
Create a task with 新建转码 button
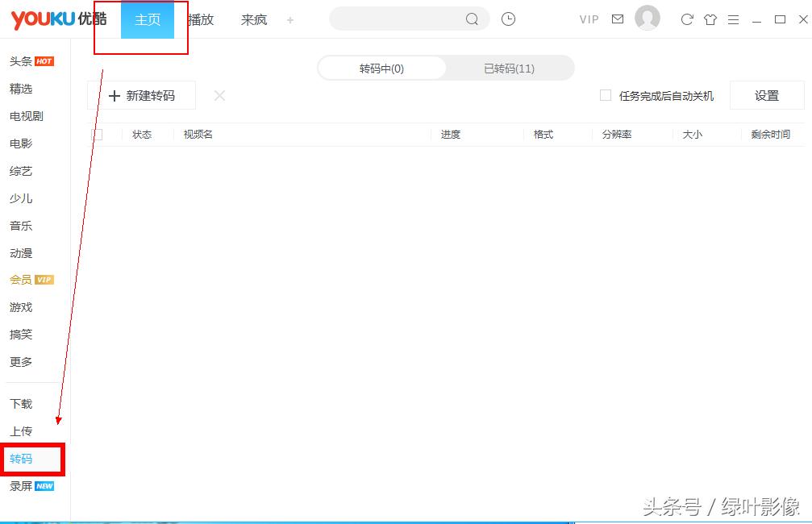[x=142, y=95]
